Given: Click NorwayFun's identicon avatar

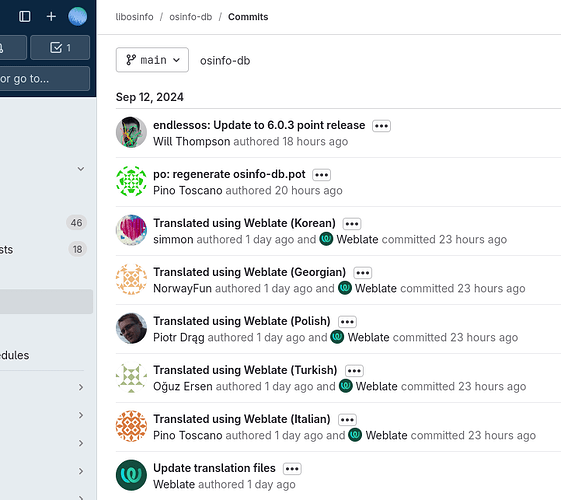Looking at the screenshot, I should coord(131,279).
